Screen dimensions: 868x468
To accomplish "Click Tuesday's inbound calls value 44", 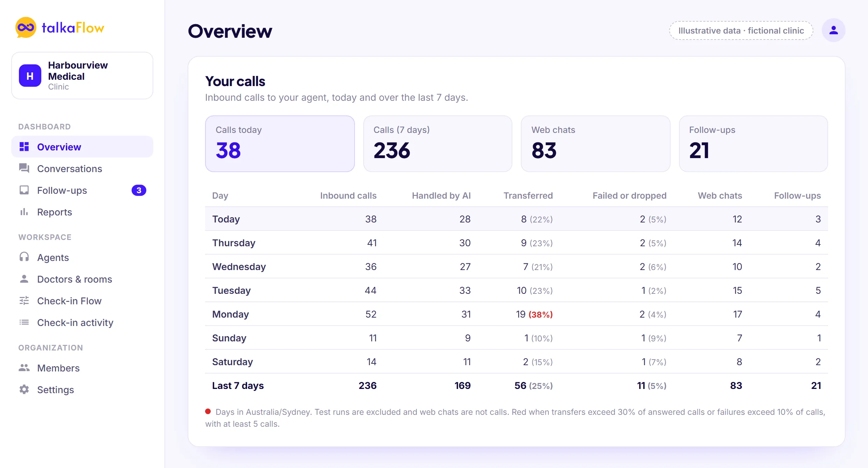I will [371, 290].
